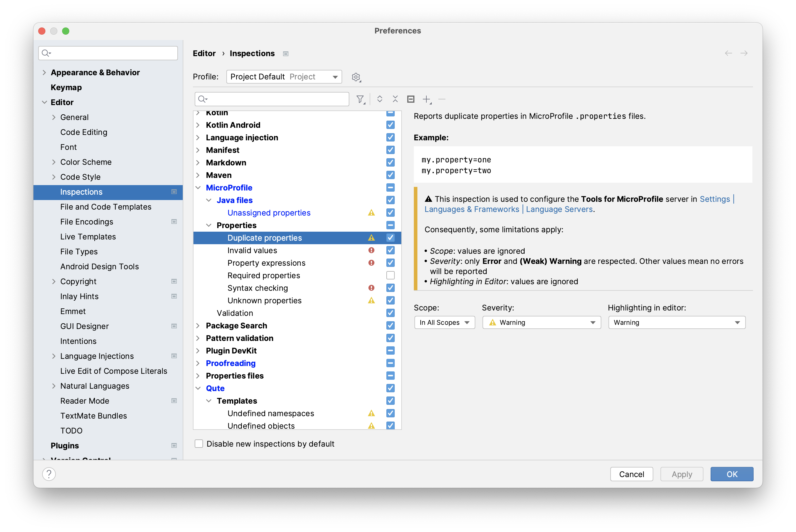Click the forward navigation arrow
Screen dimensions: 796x532
click(x=744, y=53)
